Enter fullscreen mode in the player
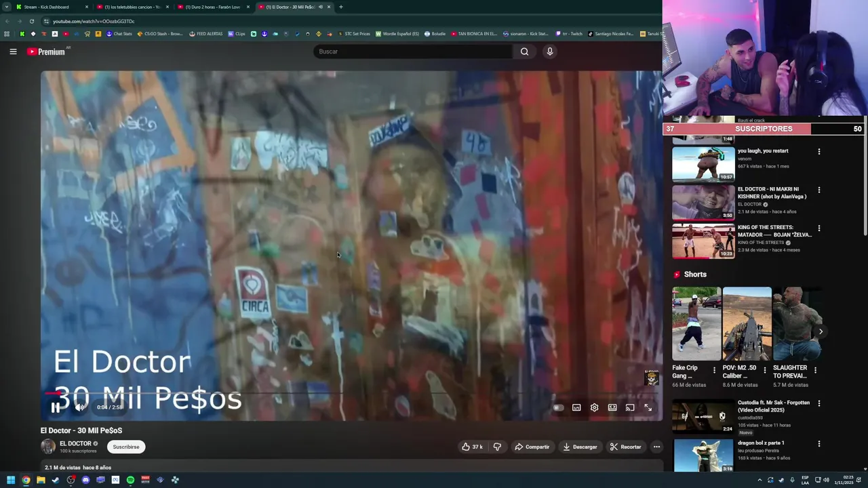 pos(648,407)
